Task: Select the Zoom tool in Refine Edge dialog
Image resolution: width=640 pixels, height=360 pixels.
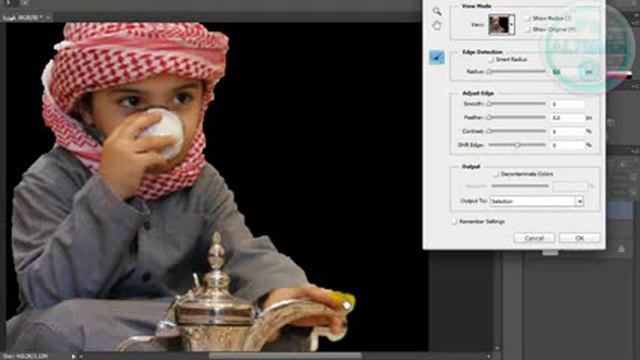Action: (437, 11)
